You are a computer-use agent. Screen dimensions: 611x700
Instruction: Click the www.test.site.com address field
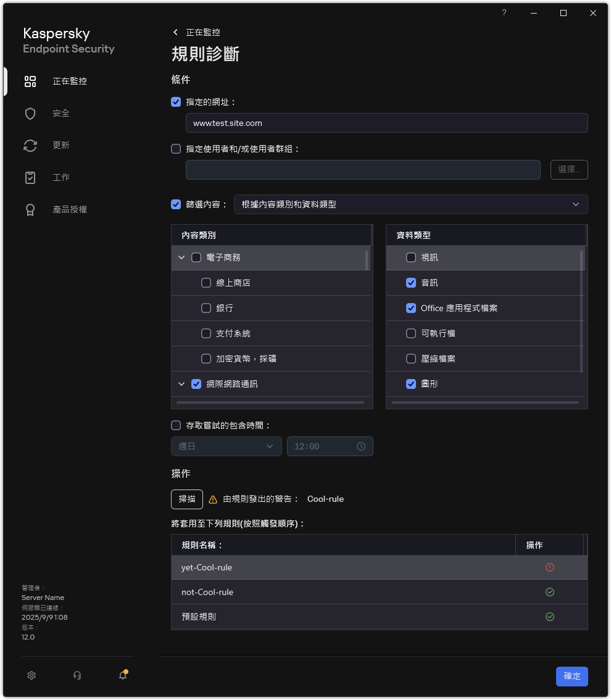(386, 123)
